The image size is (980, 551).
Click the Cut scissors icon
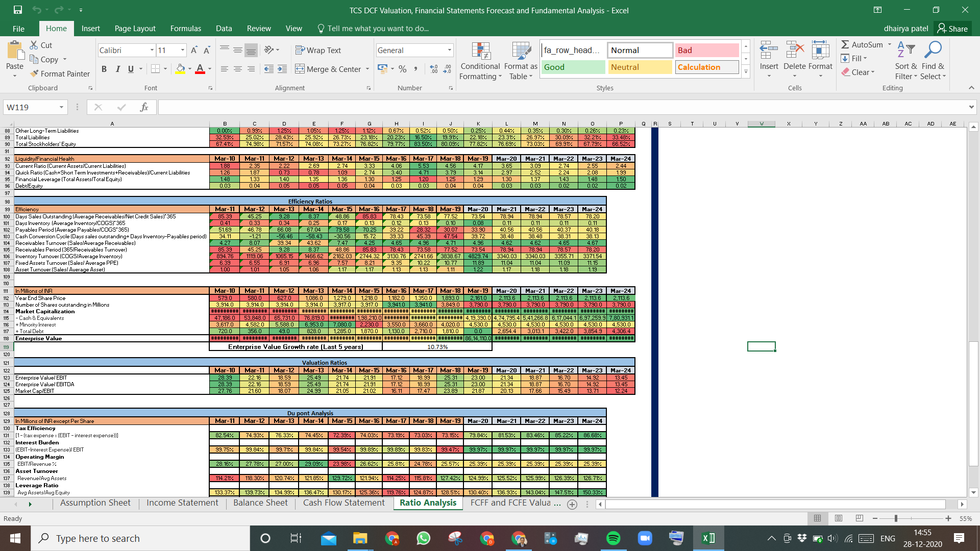click(x=34, y=45)
